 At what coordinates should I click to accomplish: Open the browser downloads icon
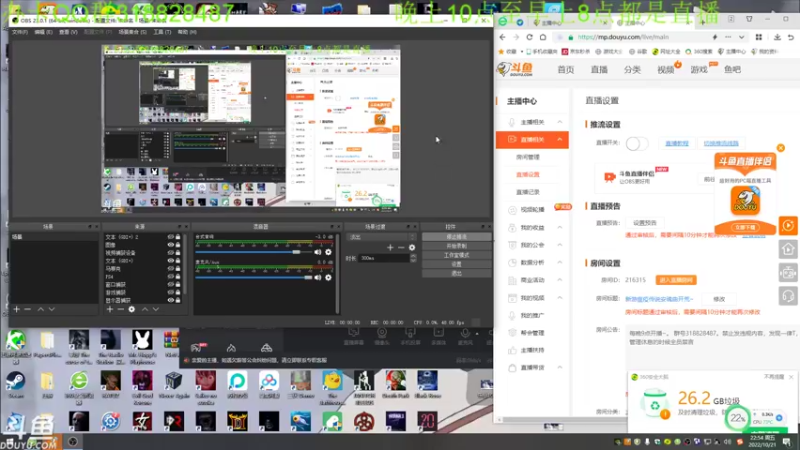coord(777,37)
